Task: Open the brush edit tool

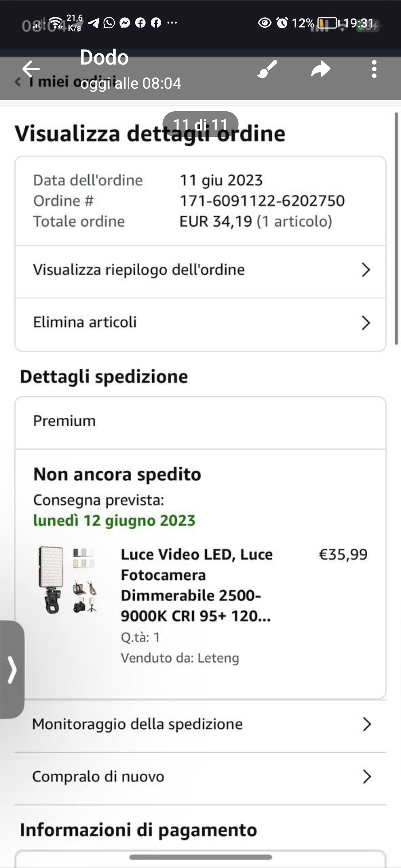Action: (x=267, y=69)
